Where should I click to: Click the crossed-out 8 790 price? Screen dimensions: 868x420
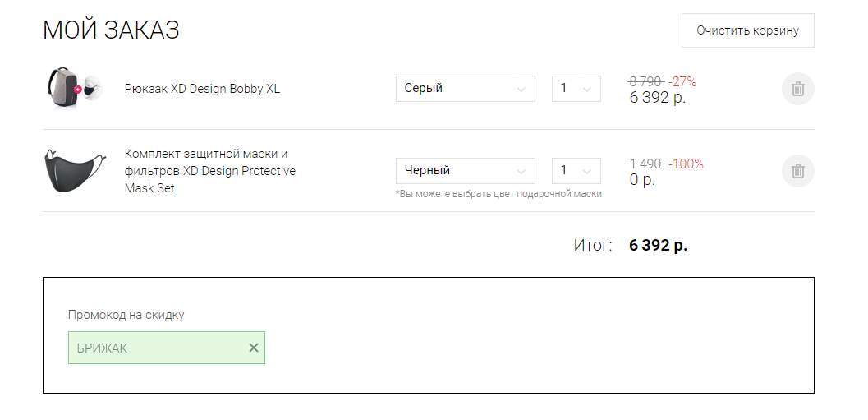pos(645,81)
